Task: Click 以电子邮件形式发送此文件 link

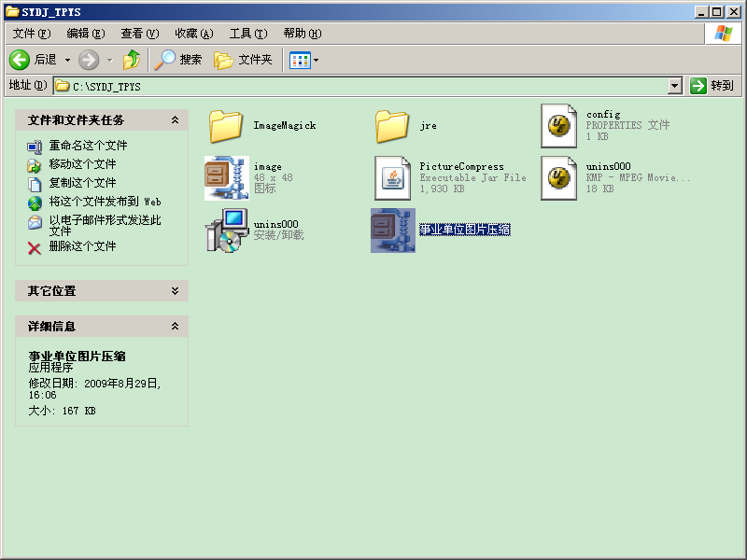Action: (105, 226)
